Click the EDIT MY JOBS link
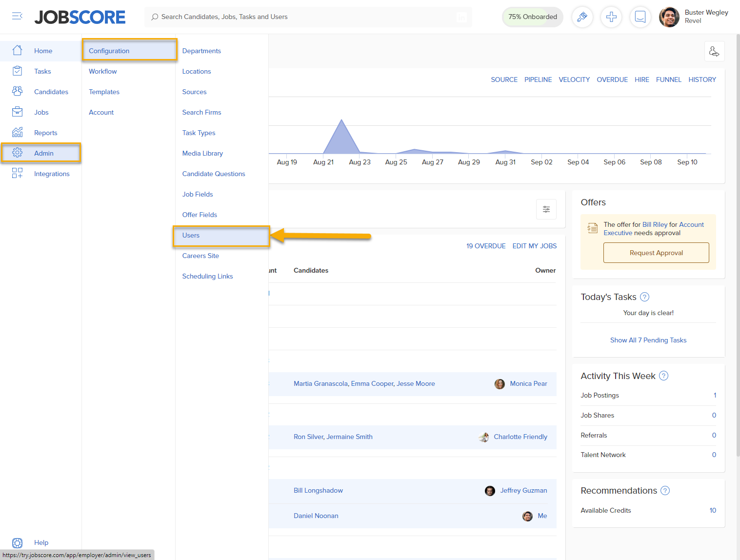The height and width of the screenshot is (560, 740). click(x=534, y=246)
